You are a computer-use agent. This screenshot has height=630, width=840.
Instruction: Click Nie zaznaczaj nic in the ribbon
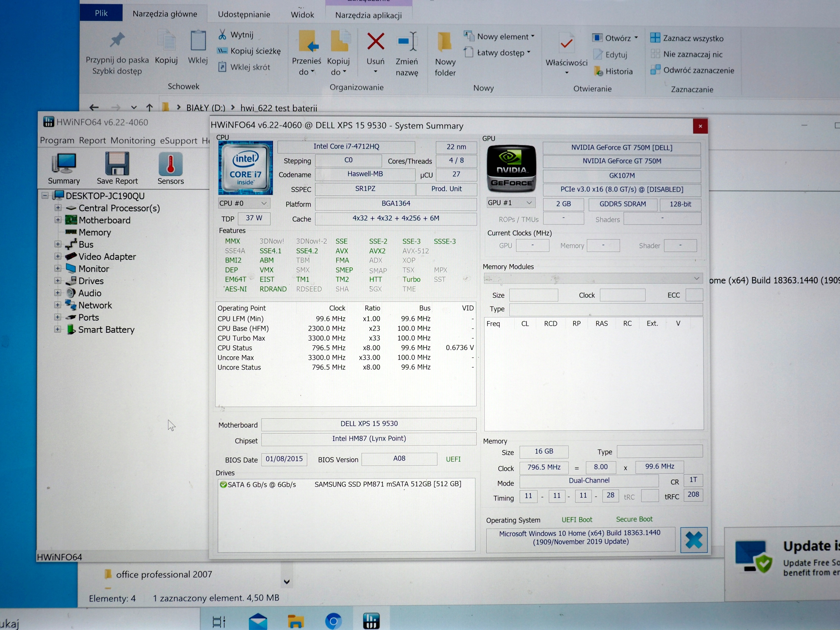686,54
